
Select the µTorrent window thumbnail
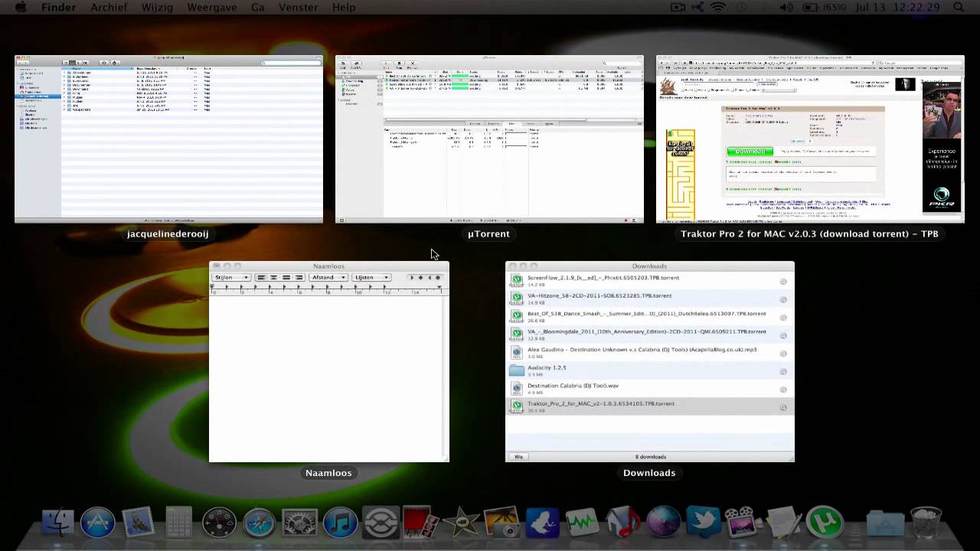(x=489, y=139)
